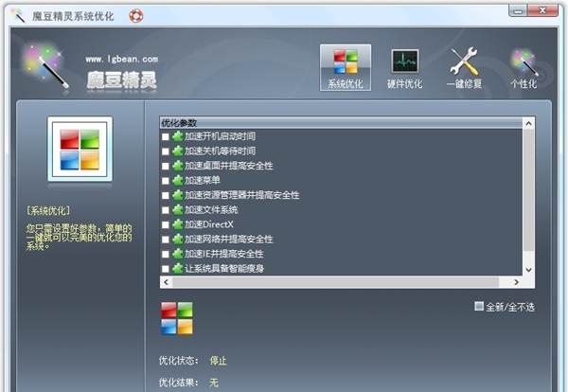Screen dimensions: 568x392
Task: Click the green puzzle icon beside 加速DirectX
Action: pos(178,224)
